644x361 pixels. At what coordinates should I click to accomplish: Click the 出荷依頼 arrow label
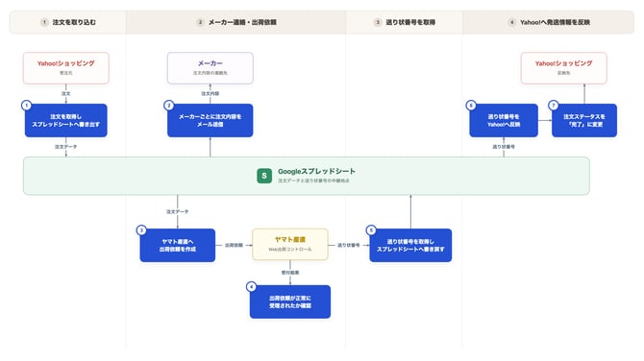pos(234,245)
